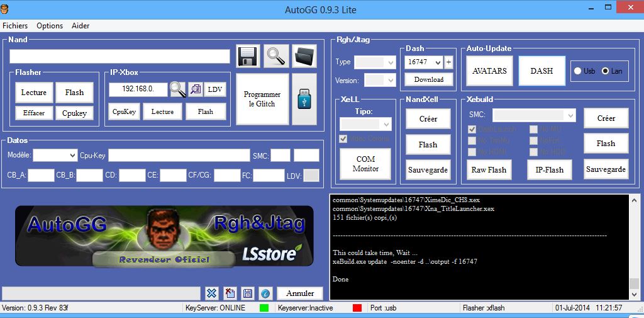
Task: Open the Fichiers menu
Action: (15, 26)
